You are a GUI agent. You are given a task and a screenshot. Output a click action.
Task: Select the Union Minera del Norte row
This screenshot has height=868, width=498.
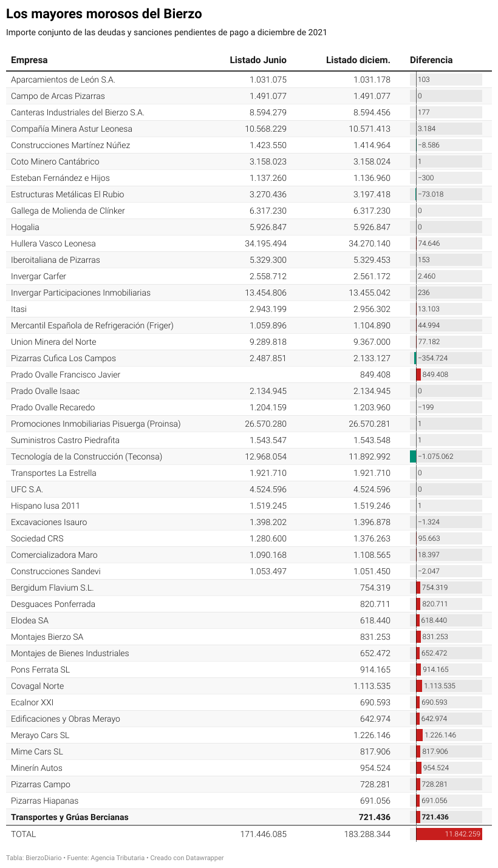(249, 342)
